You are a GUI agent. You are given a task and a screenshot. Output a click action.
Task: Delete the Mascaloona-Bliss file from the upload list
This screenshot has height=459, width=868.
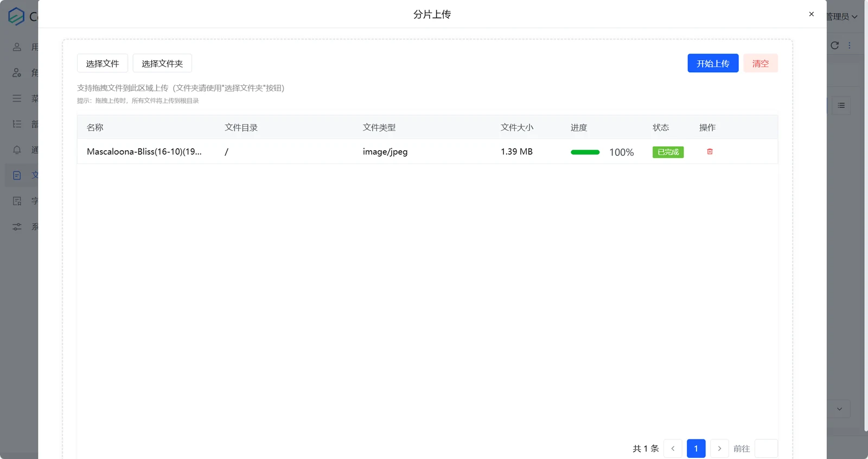click(x=710, y=152)
